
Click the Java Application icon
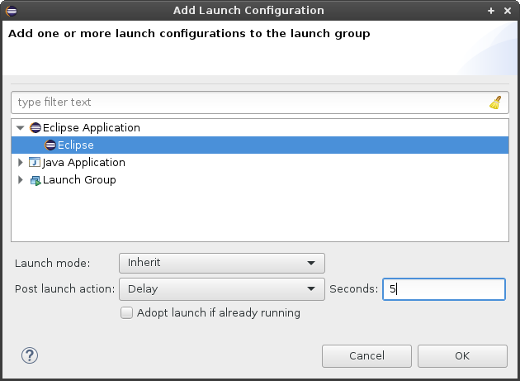tap(35, 162)
